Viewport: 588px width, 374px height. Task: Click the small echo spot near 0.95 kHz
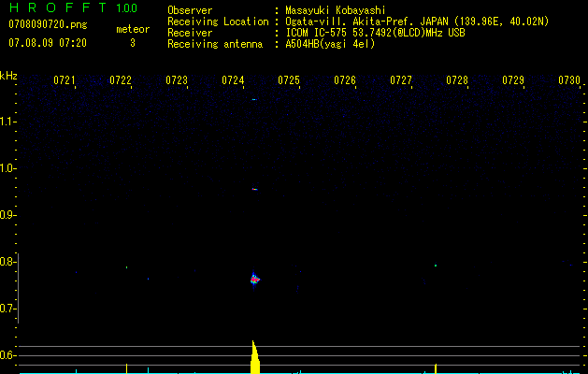254,189
